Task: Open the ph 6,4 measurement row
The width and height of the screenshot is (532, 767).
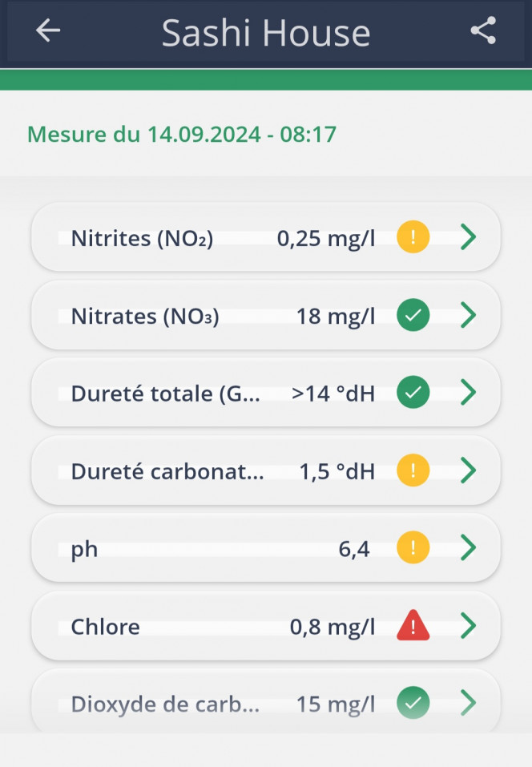Action: coord(266,548)
